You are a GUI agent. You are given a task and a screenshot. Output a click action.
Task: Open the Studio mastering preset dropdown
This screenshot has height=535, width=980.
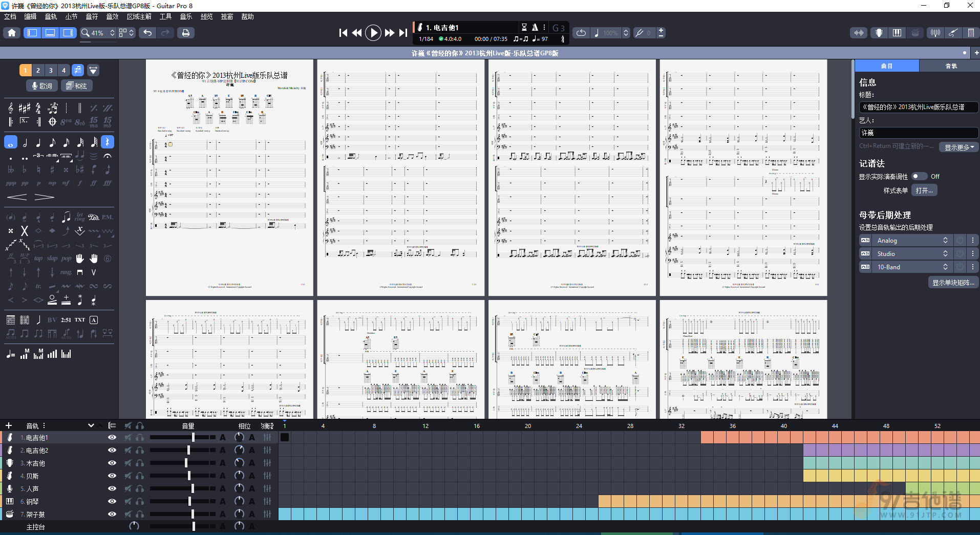click(x=913, y=254)
